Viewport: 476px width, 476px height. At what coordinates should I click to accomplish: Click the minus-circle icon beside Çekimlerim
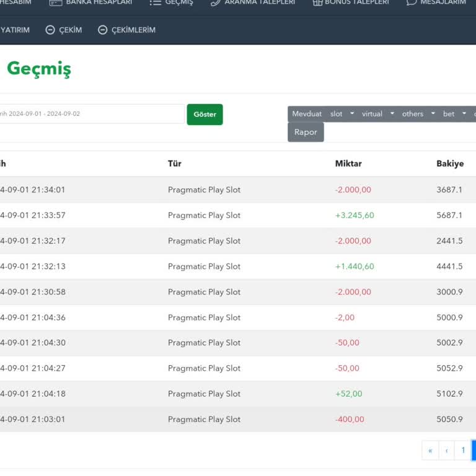click(103, 30)
